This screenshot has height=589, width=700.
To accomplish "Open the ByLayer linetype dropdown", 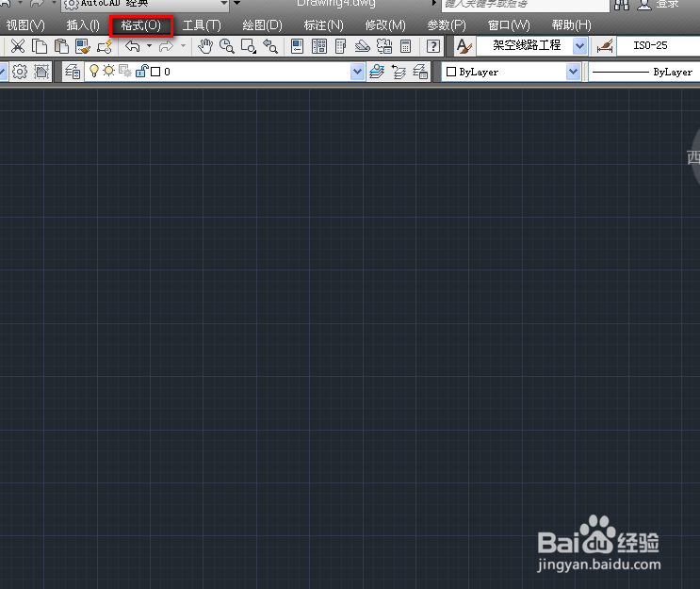I will pos(643,72).
